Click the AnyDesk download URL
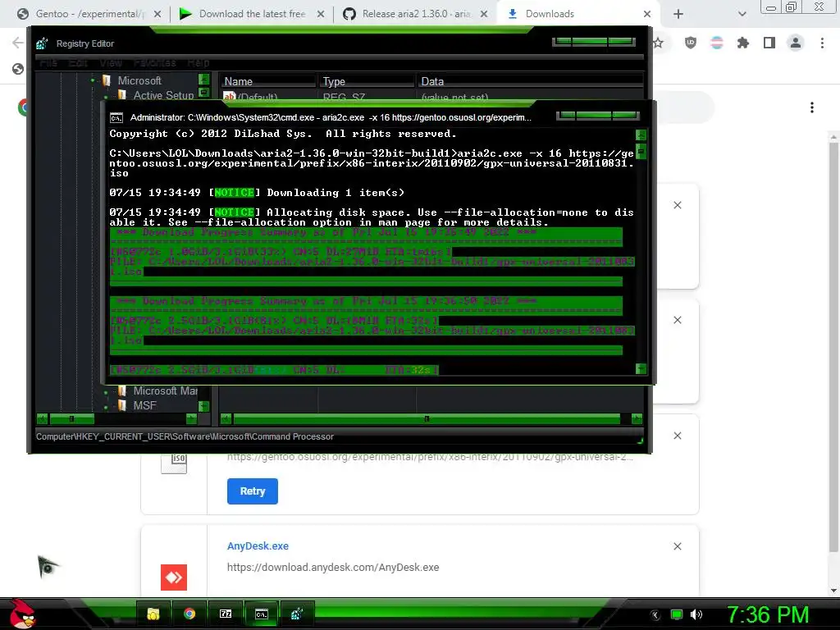This screenshot has height=630, width=840. coord(333,568)
